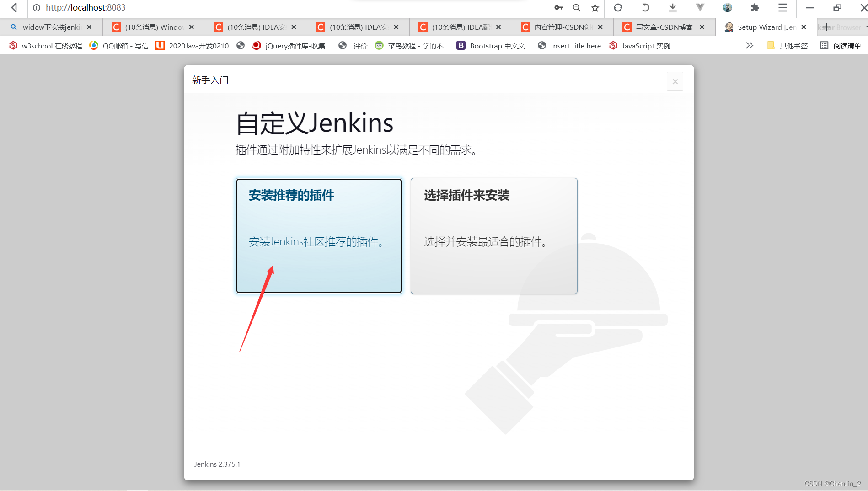
Task: Open Bootstrap 中文文档 bookmark
Action: pos(493,46)
